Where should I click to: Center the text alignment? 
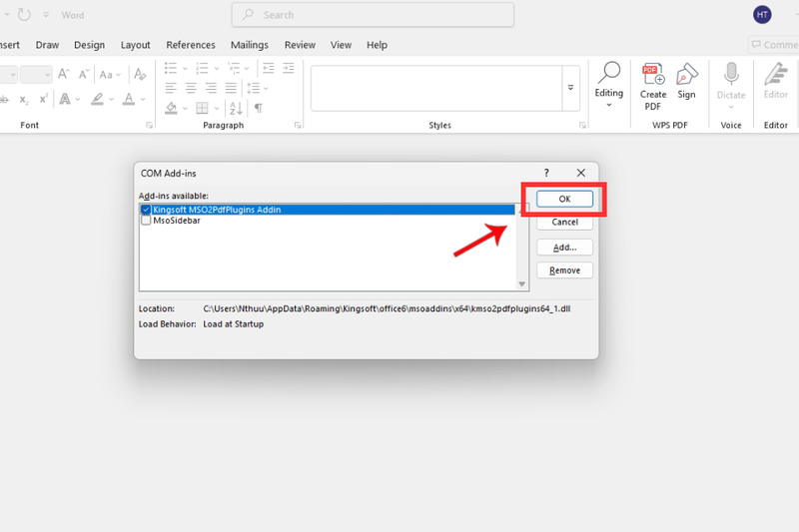[x=191, y=88]
